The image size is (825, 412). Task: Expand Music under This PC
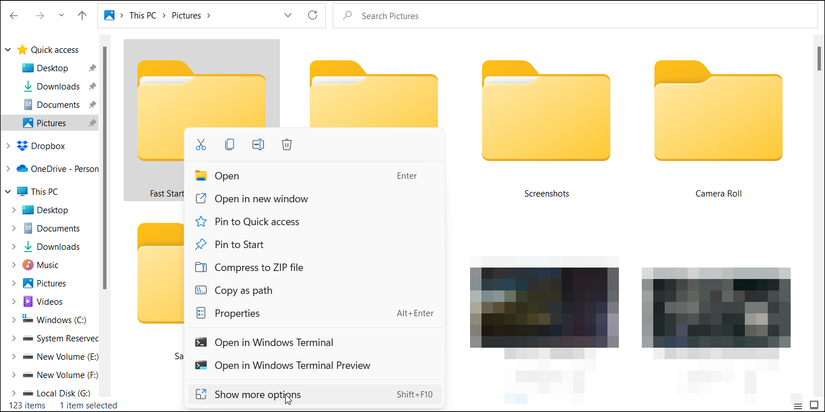coord(14,265)
